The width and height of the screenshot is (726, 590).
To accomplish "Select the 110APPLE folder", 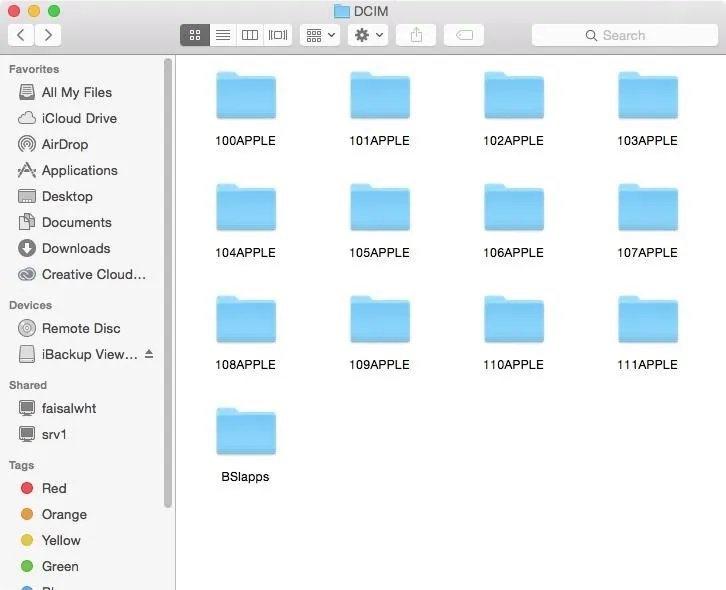I will point(514,333).
